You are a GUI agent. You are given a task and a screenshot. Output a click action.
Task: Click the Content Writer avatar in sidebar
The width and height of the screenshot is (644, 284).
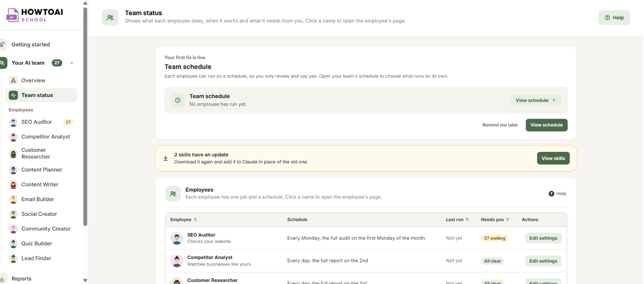(x=13, y=184)
